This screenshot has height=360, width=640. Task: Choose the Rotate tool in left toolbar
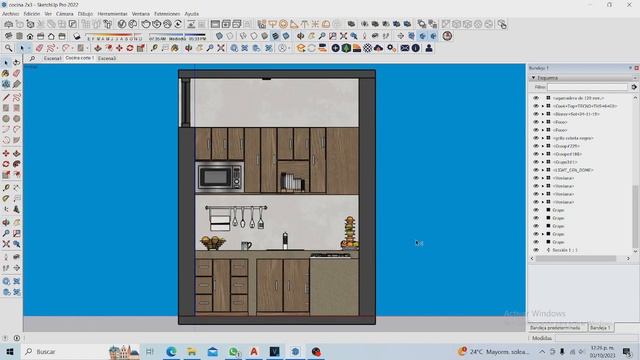pos(6,164)
